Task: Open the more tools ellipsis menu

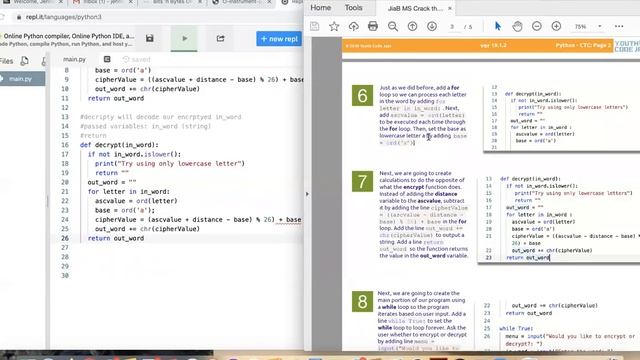Action: coord(619,27)
